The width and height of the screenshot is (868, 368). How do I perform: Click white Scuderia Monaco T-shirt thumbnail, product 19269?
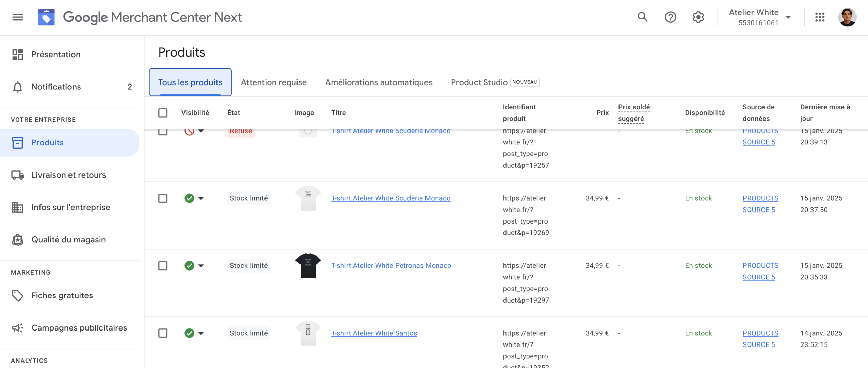tap(308, 198)
